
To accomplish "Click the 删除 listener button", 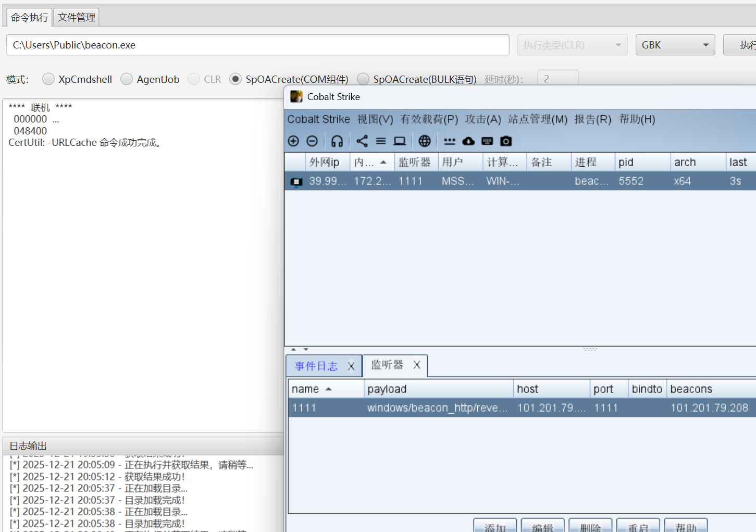I will [590, 525].
